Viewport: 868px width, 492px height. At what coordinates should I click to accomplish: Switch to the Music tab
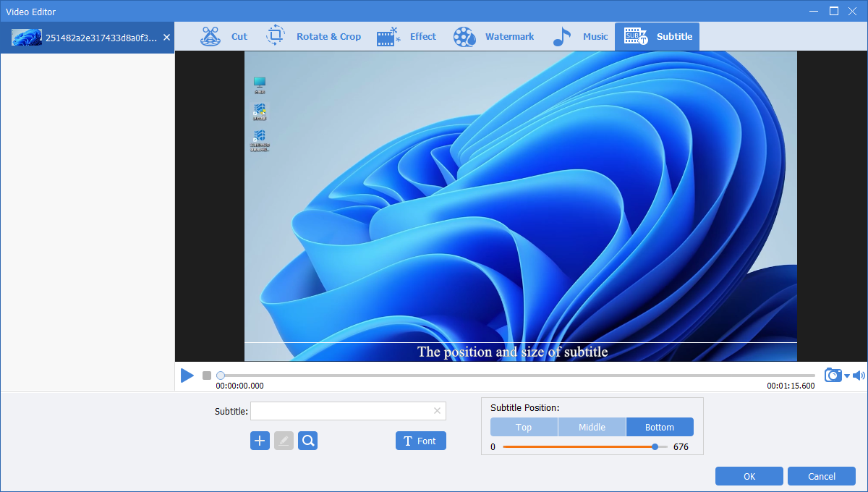580,36
